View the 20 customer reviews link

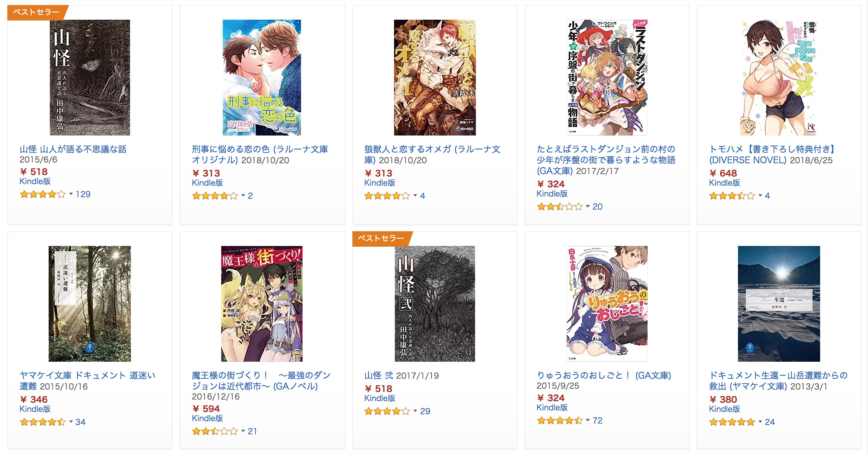click(x=597, y=207)
